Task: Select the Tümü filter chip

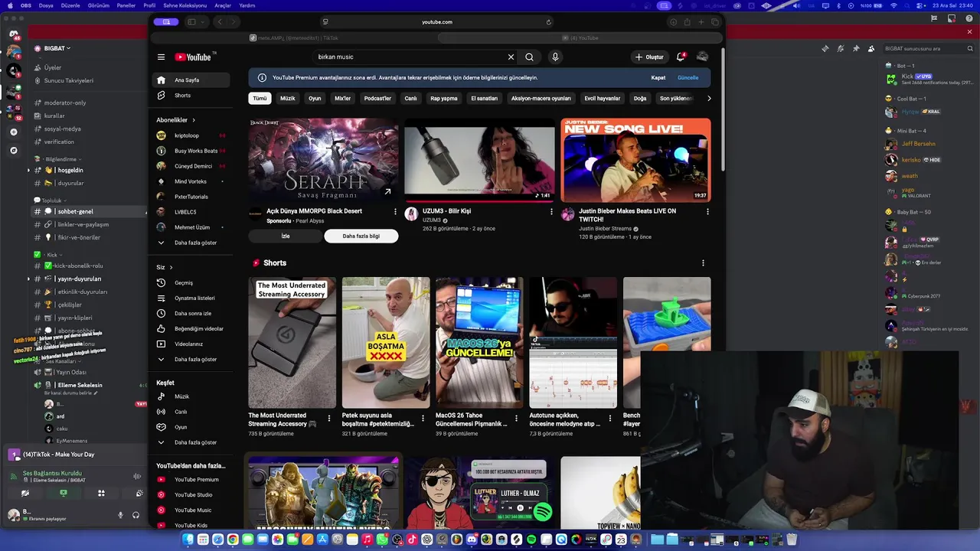Action: (x=260, y=99)
